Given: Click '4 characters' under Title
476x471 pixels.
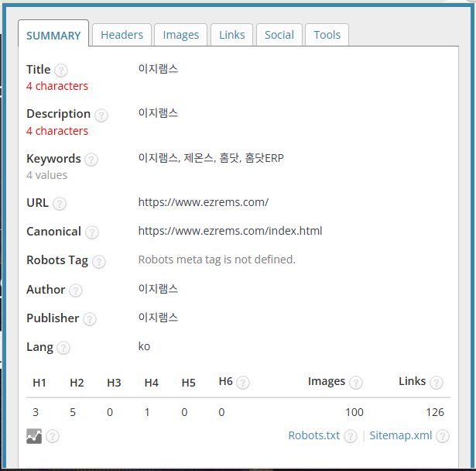Looking at the screenshot, I should (57, 86).
